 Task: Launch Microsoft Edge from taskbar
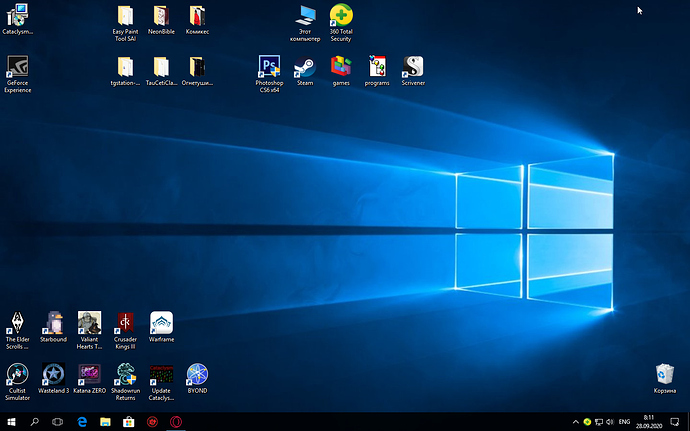[82, 422]
